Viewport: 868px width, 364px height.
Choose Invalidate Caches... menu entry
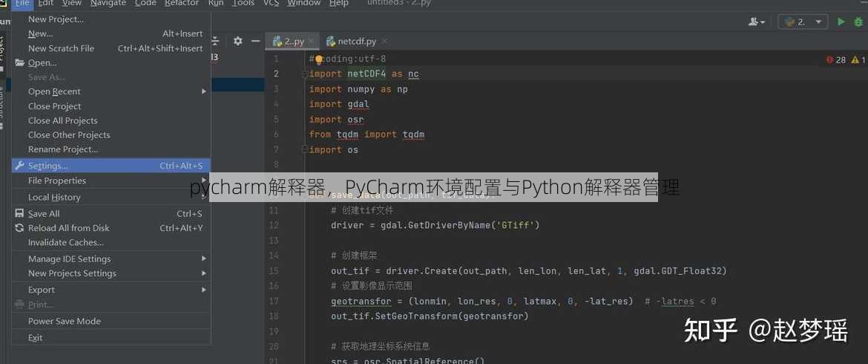point(111,242)
